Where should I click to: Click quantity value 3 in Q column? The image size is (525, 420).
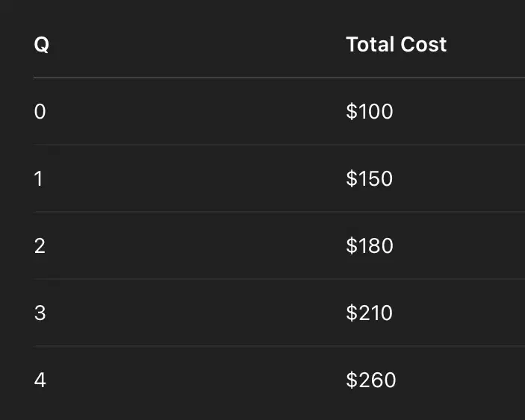pyautogui.click(x=40, y=313)
